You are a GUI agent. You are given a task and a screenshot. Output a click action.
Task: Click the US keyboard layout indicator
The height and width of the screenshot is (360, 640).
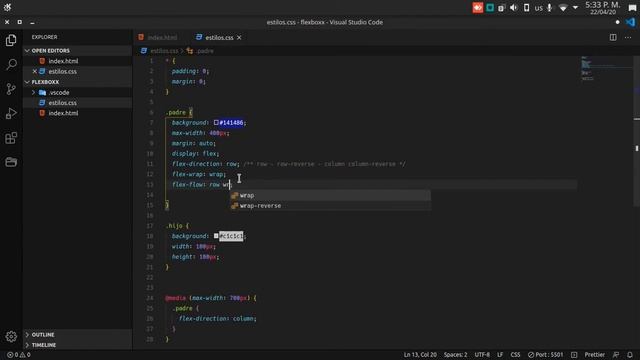tap(538, 8)
